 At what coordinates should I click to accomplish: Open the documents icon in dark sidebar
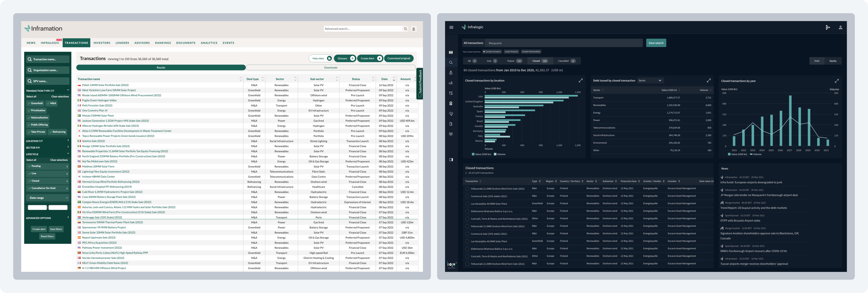click(x=451, y=124)
